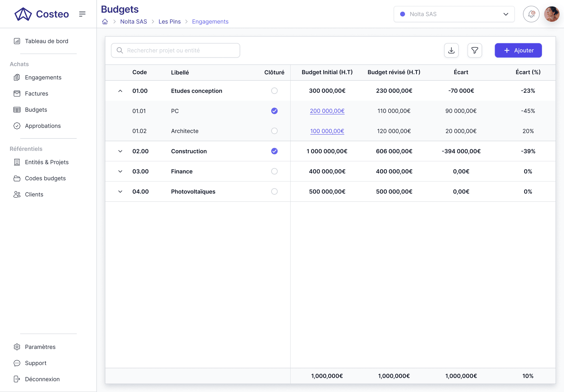The image size is (564, 392).
Task: Open the Nolta SAS entity dropdown
Action: [454, 14]
